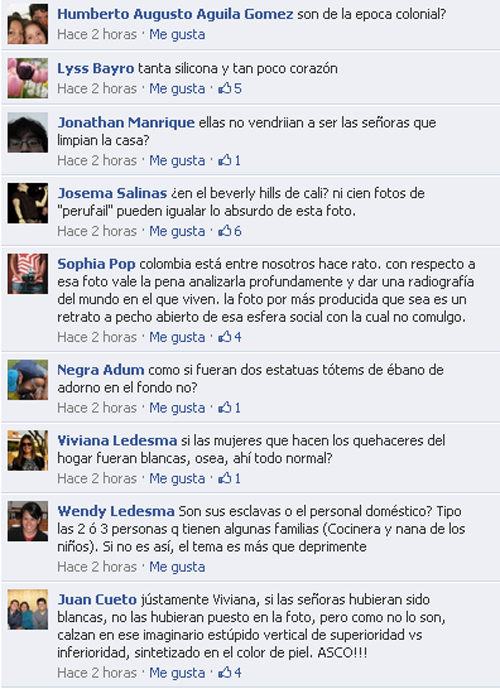Open Juan Cueto's group profile picture
Screen dimensions: 500x689
pos(28,609)
